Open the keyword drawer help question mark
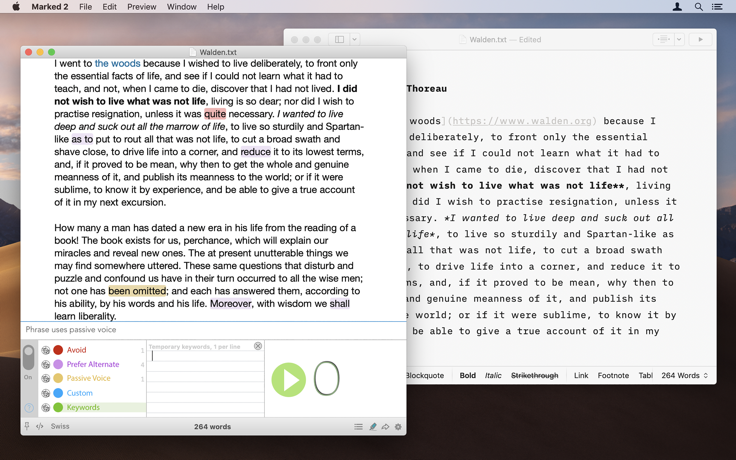This screenshot has height=460, width=736. tap(29, 408)
